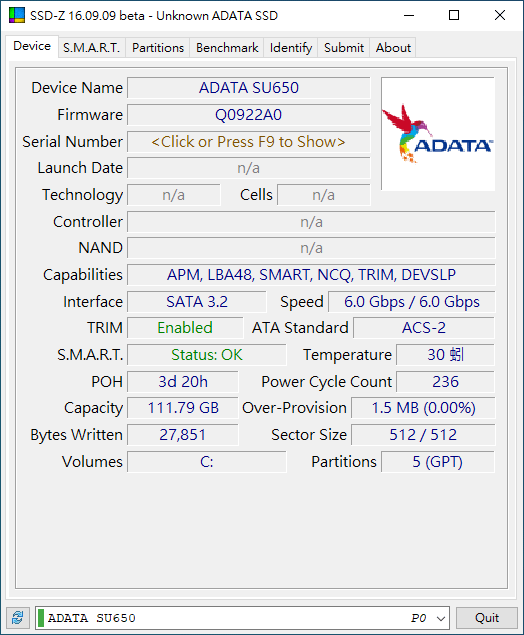Click the Bytes Written value 27,851
This screenshot has height=635, width=524.
pyautogui.click(x=183, y=435)
